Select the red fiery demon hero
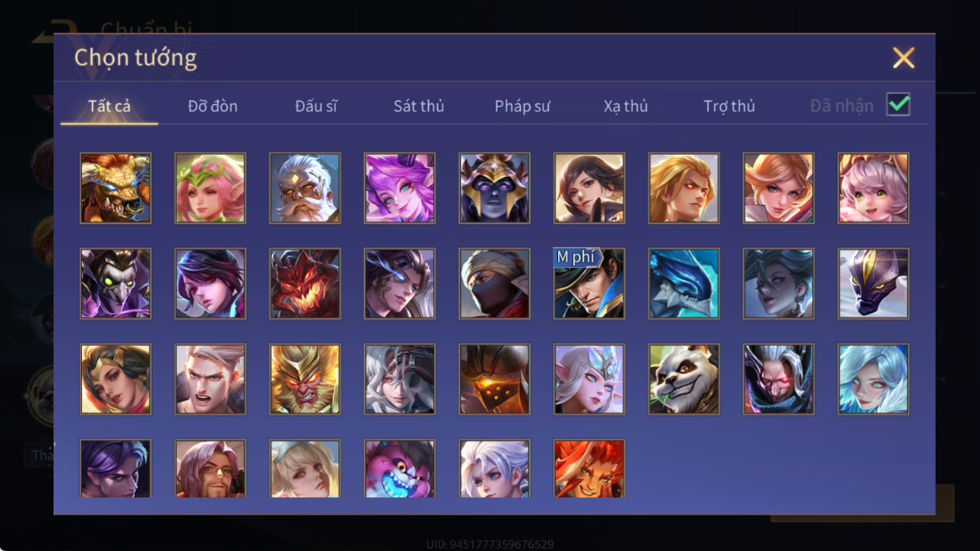Screen dimensions: 980x551 (305, 284)
